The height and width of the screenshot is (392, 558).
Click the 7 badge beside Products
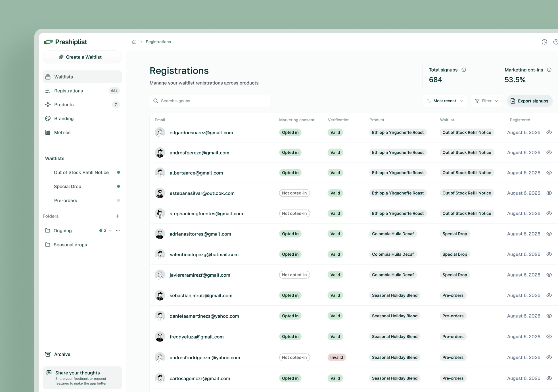tap(116, 105)
